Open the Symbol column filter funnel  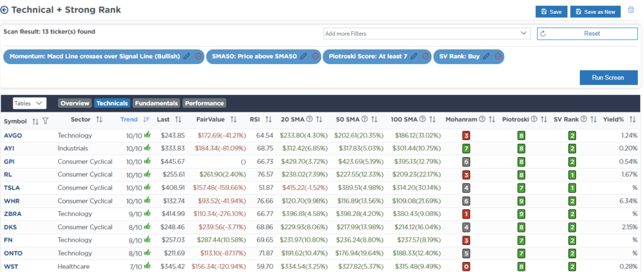point(45,121)
